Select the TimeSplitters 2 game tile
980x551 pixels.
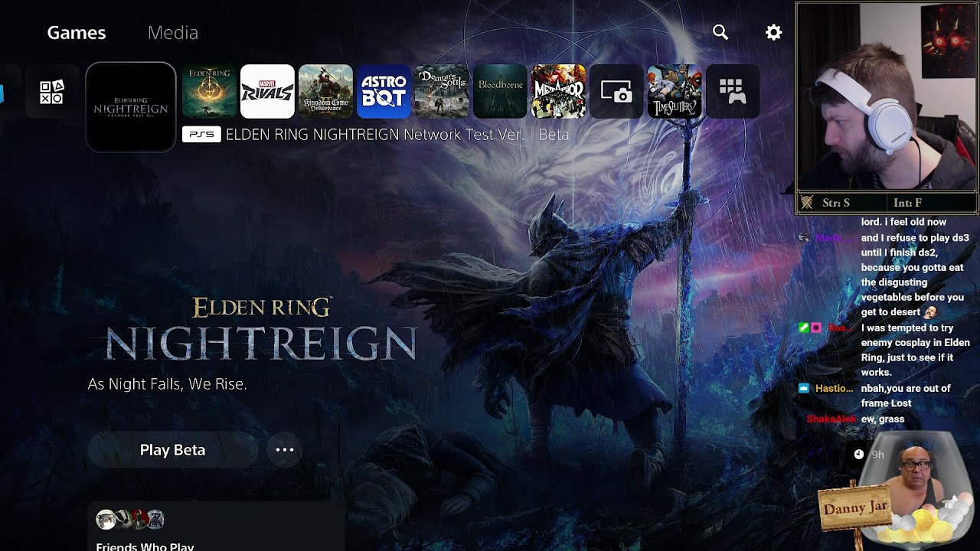(x=675, y=92)
